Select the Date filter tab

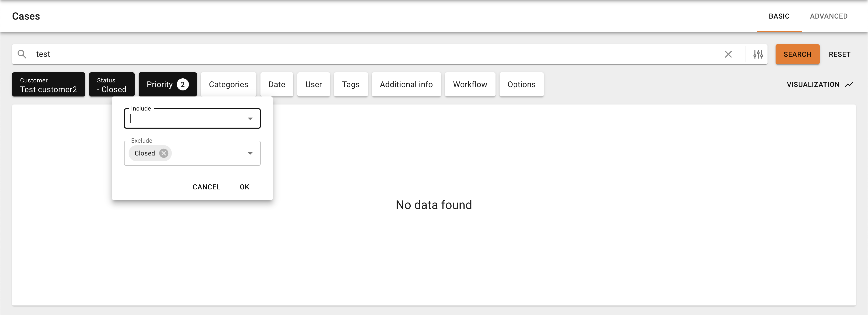(276, 84)
